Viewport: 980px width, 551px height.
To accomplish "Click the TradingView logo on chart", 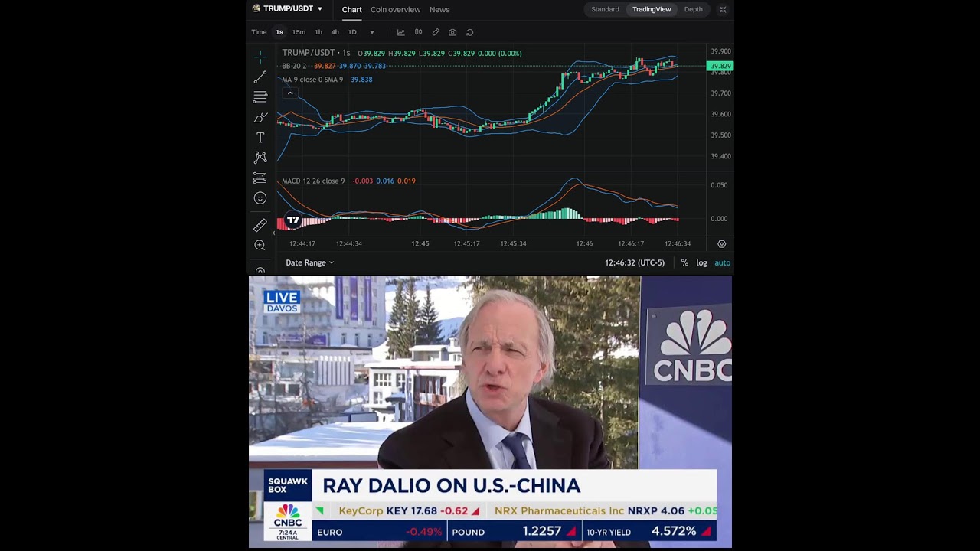I will [x=293, y=220].
